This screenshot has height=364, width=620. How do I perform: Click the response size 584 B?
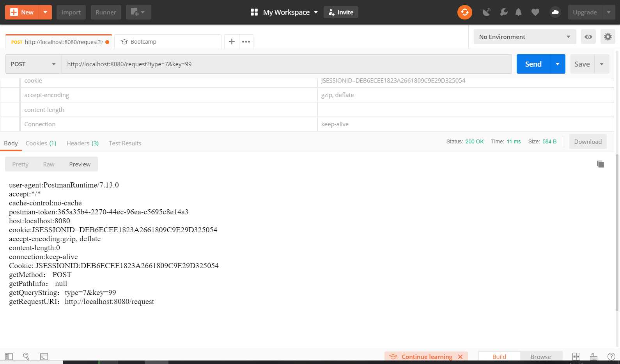549,141
